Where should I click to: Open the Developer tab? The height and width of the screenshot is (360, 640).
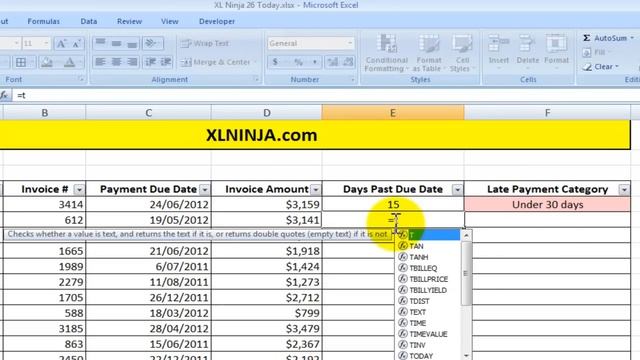point(217,21)
